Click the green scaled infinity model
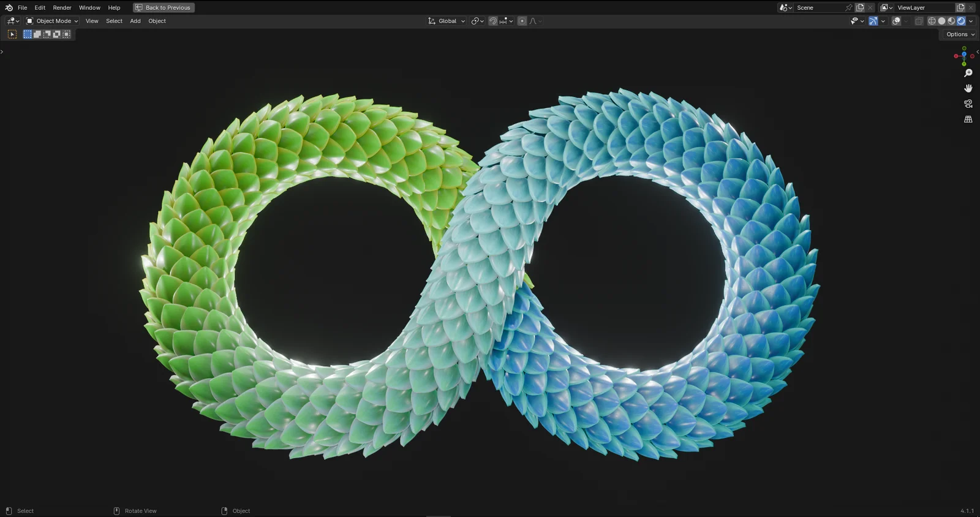Image resolution: width=980 pixels, height=517 pixels. [x=481, y=274]
